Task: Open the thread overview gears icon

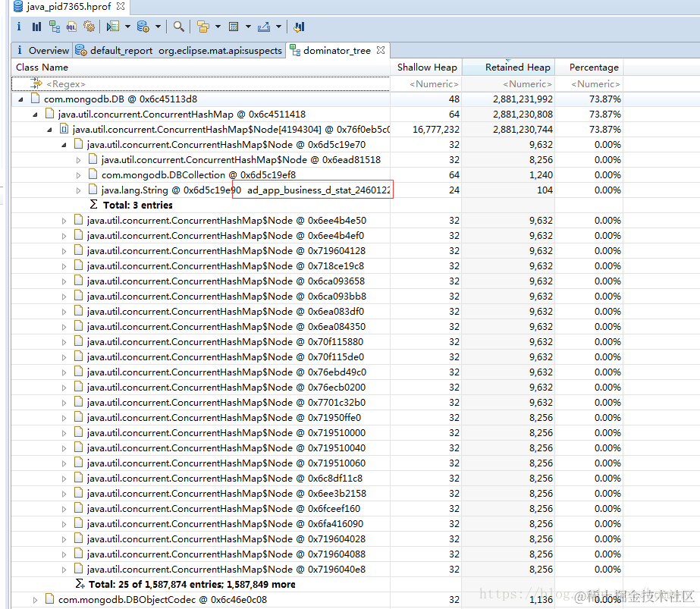Action: click(x=89, y=27)
